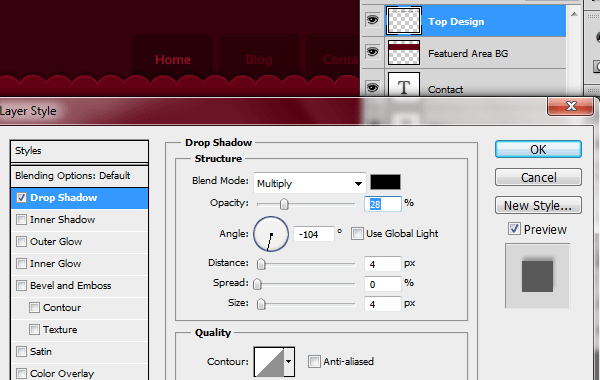600x380 pixels.
Task: Open the Styles presets section
Action: 80,151
